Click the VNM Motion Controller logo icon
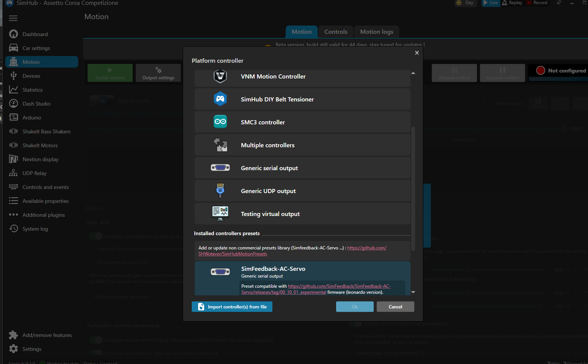 (x=220, y=76)
